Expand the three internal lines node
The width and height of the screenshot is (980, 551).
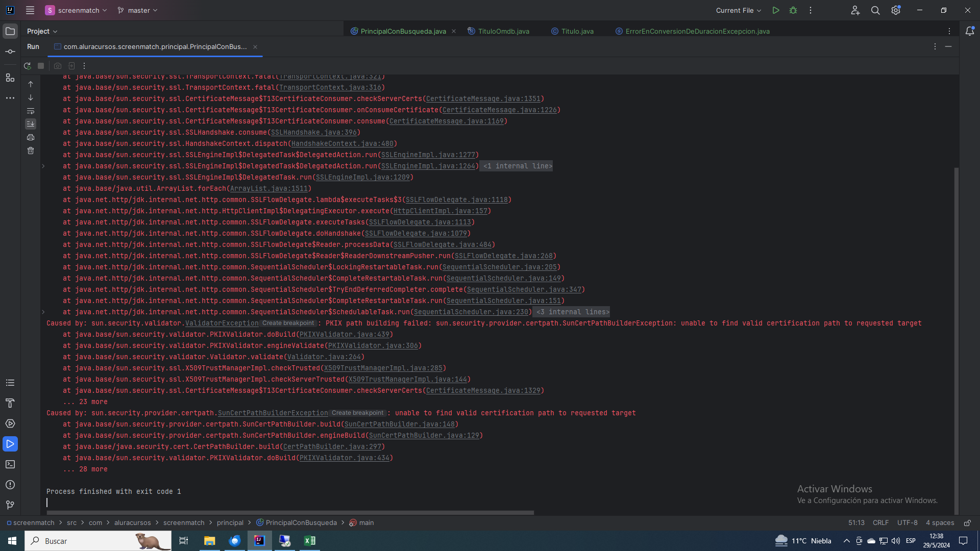[42, 312]
